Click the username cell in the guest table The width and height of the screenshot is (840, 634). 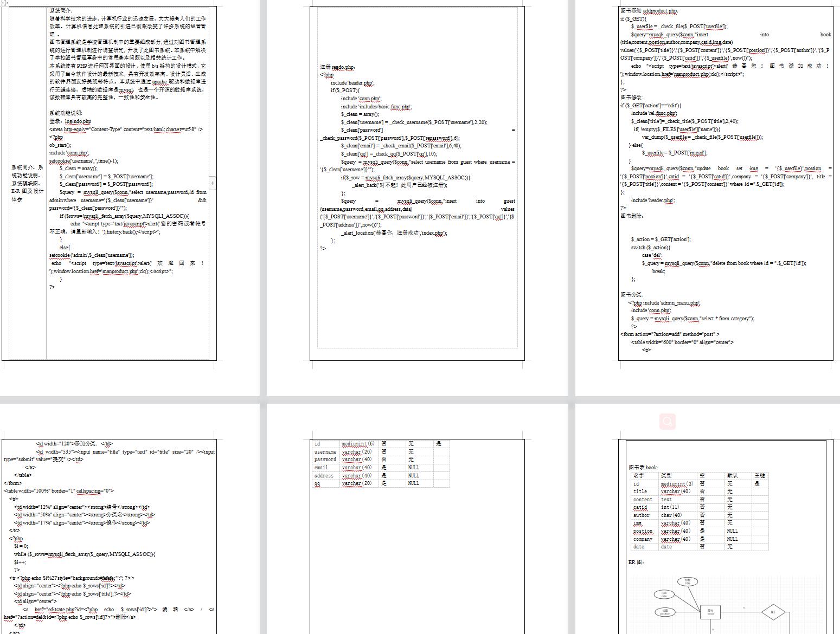coord(325,452)
